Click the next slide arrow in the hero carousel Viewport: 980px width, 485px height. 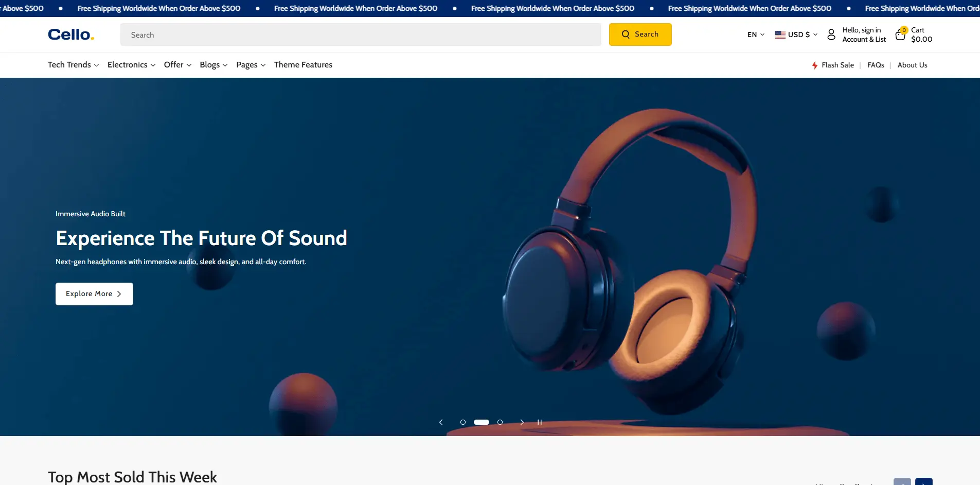point(522,422)
